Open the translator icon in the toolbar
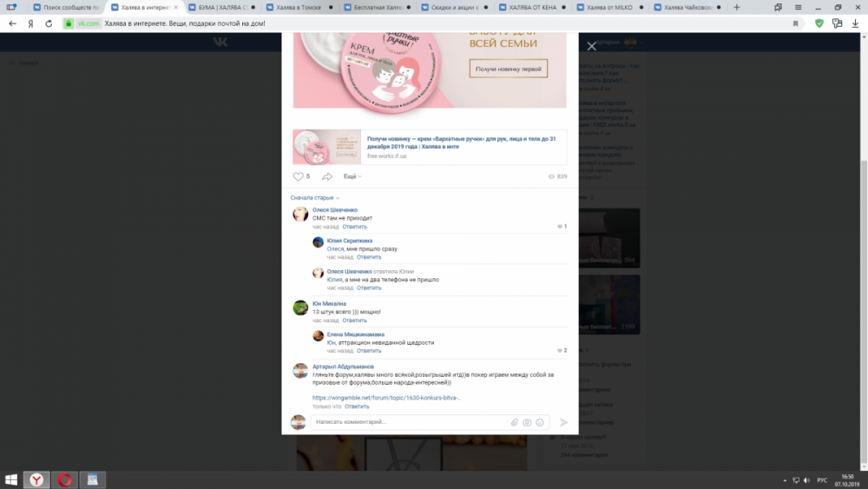Screen dimensions: 868x489 [x=837, y=23]
